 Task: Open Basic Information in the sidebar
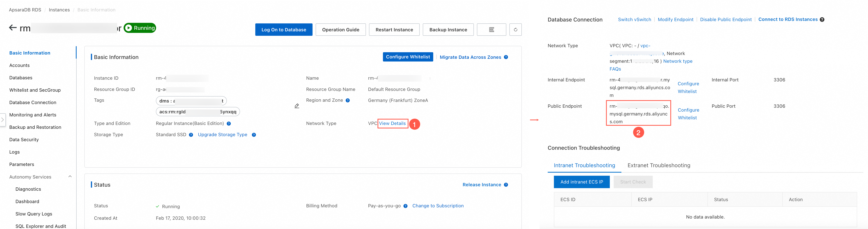click(x=30, y=53)
